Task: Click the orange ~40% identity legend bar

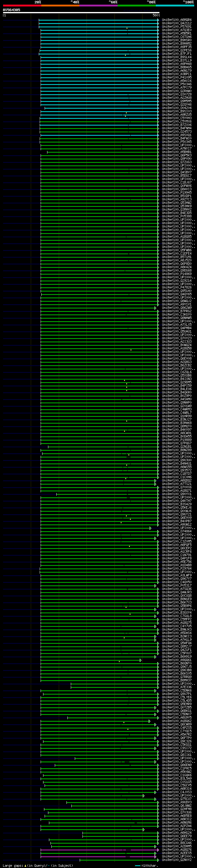Action: coord(60,6)
